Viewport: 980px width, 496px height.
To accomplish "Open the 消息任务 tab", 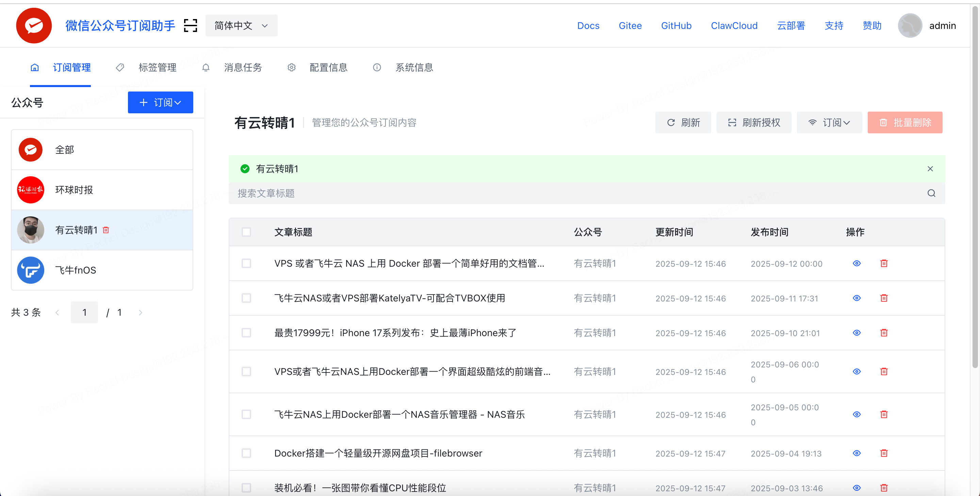I will coord(242,67).
